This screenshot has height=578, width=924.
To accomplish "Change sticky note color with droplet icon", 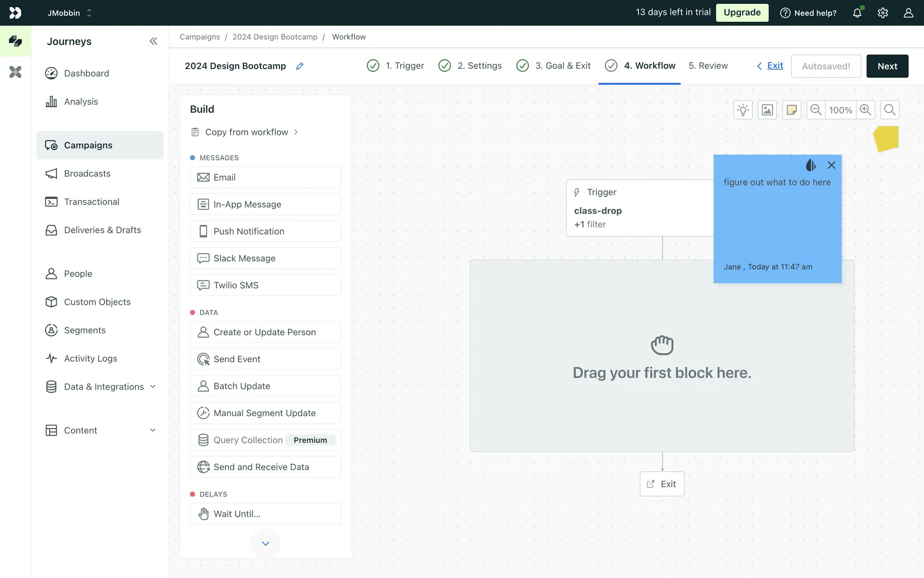I will (x=811, y=165).
